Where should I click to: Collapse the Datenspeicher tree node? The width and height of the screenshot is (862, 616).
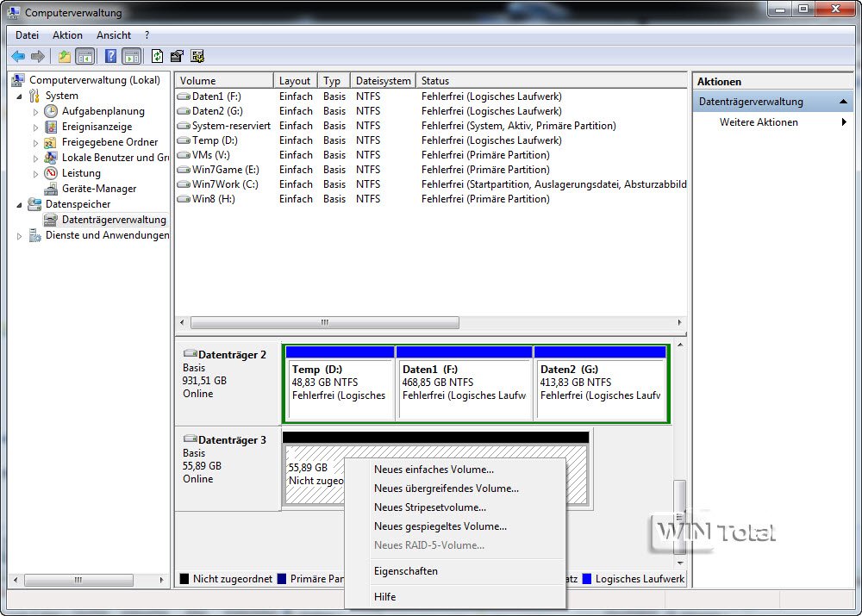pyautogui.click(x=20, y=204)
